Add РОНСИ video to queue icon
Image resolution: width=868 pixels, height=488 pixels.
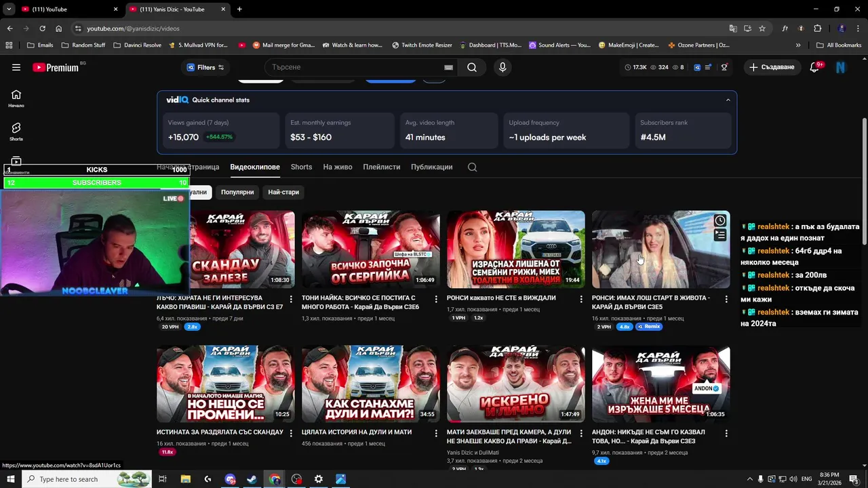[720, 235]
